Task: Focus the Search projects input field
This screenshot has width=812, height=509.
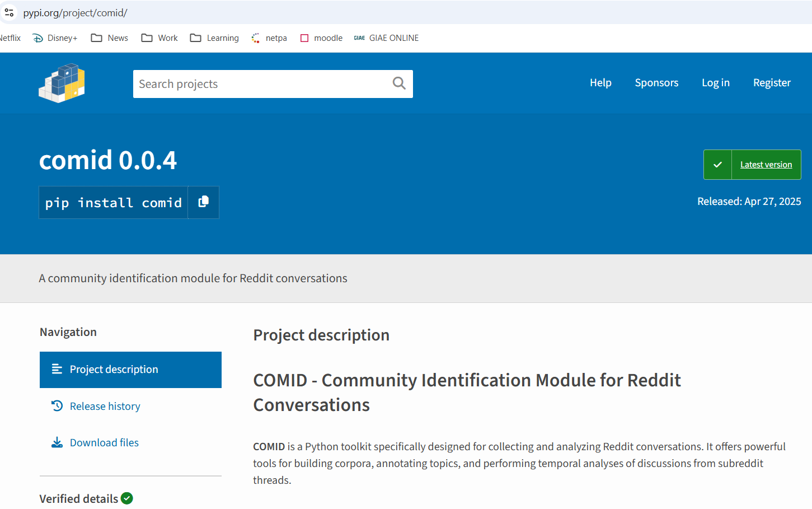Action: [x=260, y=84]
